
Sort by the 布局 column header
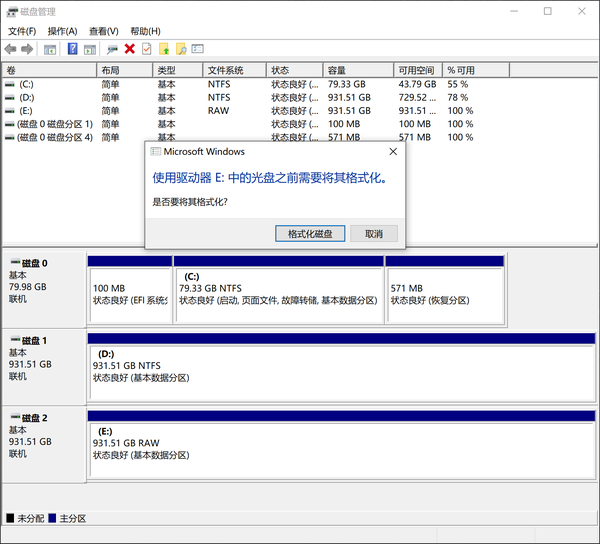125,70
